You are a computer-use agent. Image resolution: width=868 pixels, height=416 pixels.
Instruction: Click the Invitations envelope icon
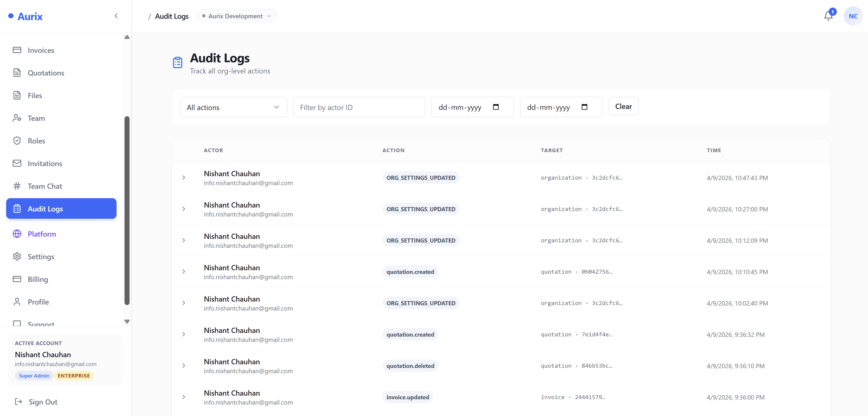(17, 163)
